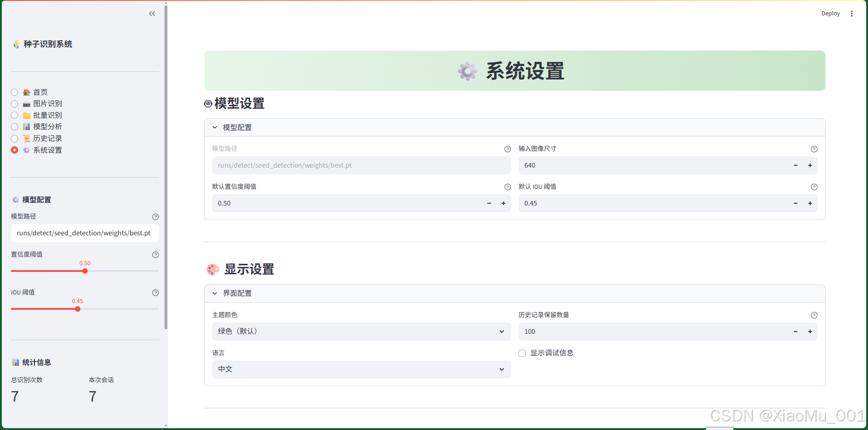Enable the 显示调试信息 checkbox

522,353
